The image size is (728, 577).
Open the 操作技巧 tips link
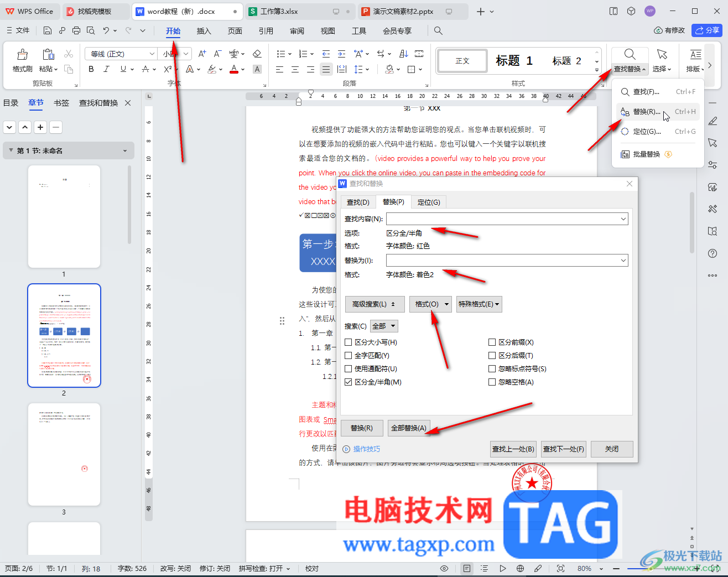[x=366, y=449]
